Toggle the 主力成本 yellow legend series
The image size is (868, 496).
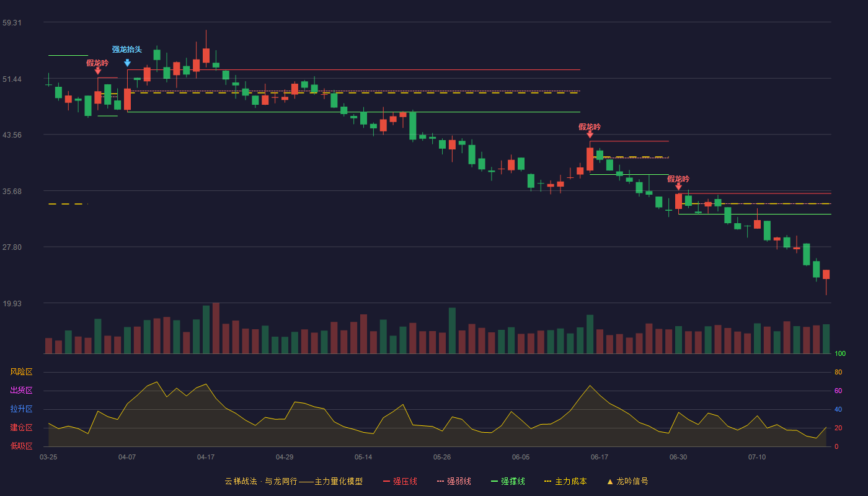click(565, 481)
